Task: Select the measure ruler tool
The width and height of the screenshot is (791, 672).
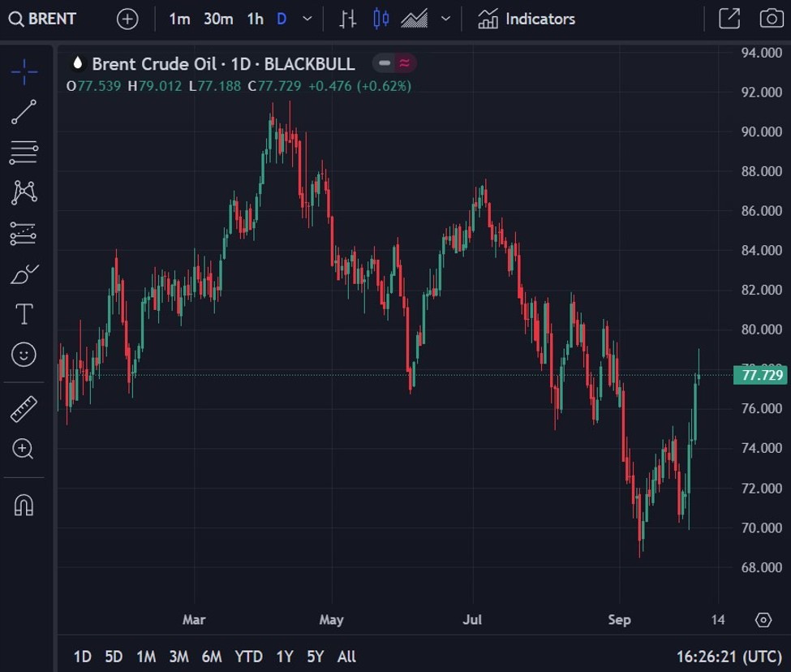Action: click(x=23, y=408)
